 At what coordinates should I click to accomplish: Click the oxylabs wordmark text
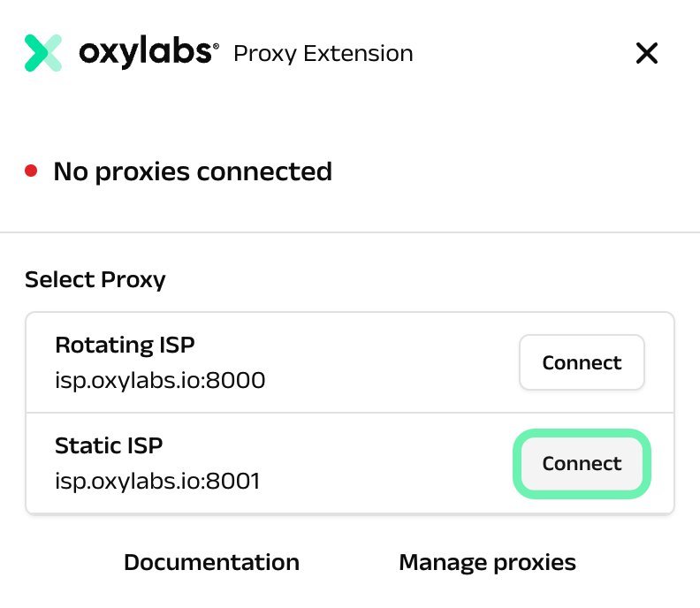pos(144,53)
